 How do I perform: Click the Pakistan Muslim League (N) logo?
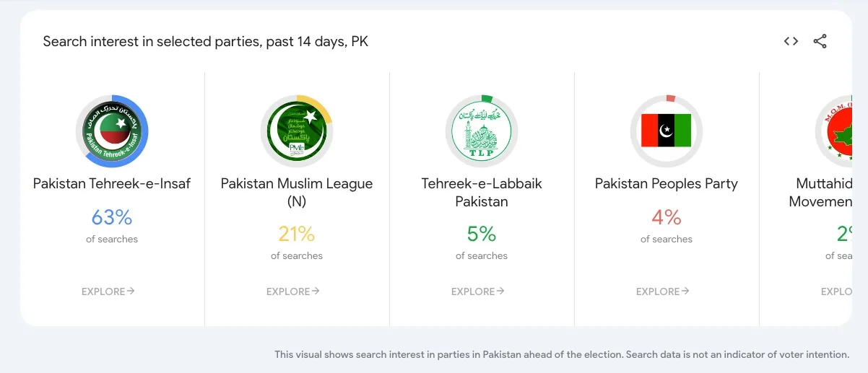[x=297, y=131]
